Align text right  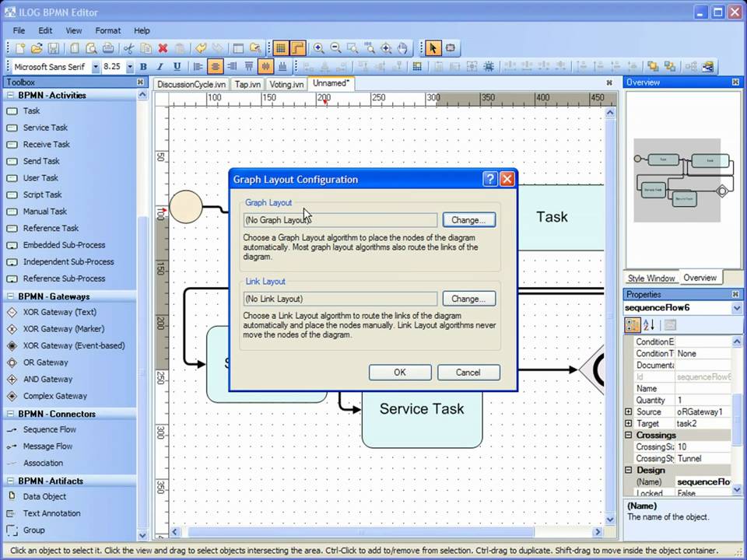(232, 67)
